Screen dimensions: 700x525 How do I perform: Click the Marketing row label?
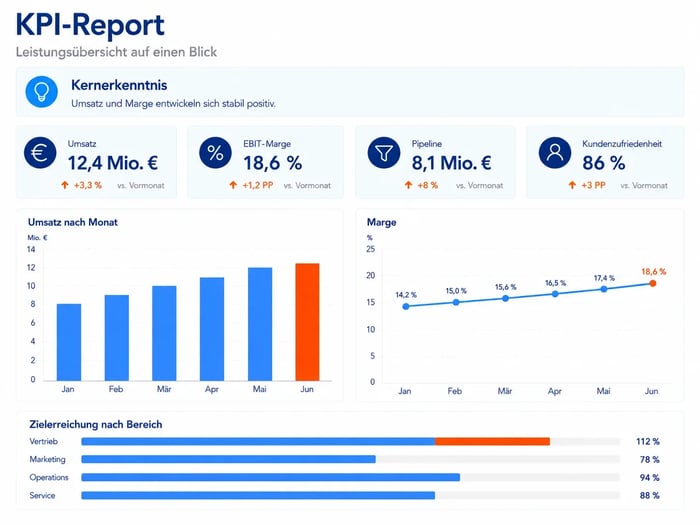click(47, 459)
